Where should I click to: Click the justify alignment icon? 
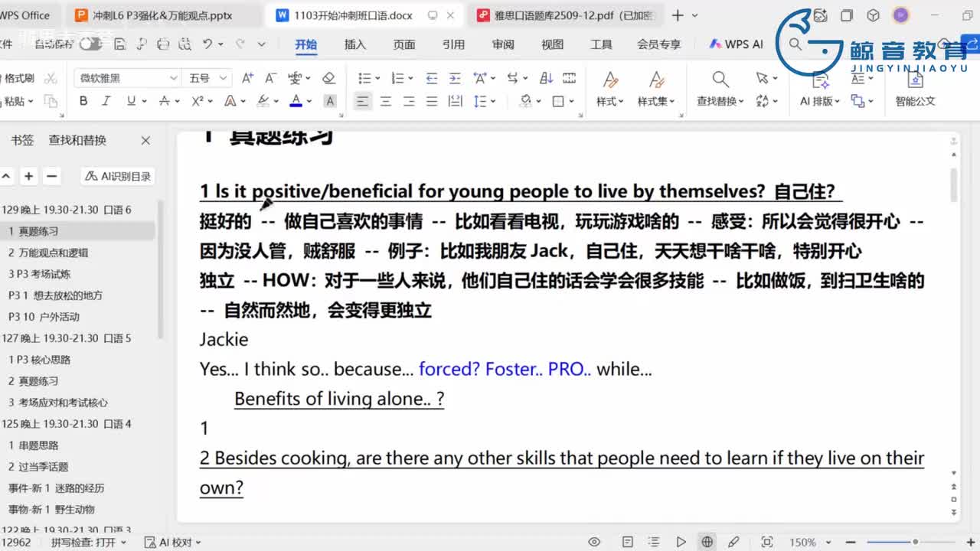pyautogui.click(x=432, y=101)
